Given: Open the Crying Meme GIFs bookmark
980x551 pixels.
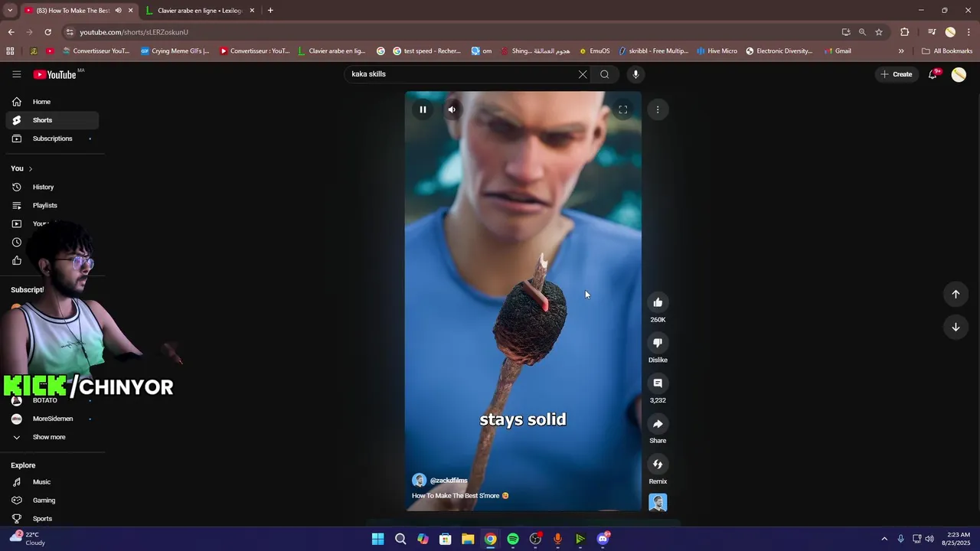Looking at the screenshot, I should coord(175,51).
